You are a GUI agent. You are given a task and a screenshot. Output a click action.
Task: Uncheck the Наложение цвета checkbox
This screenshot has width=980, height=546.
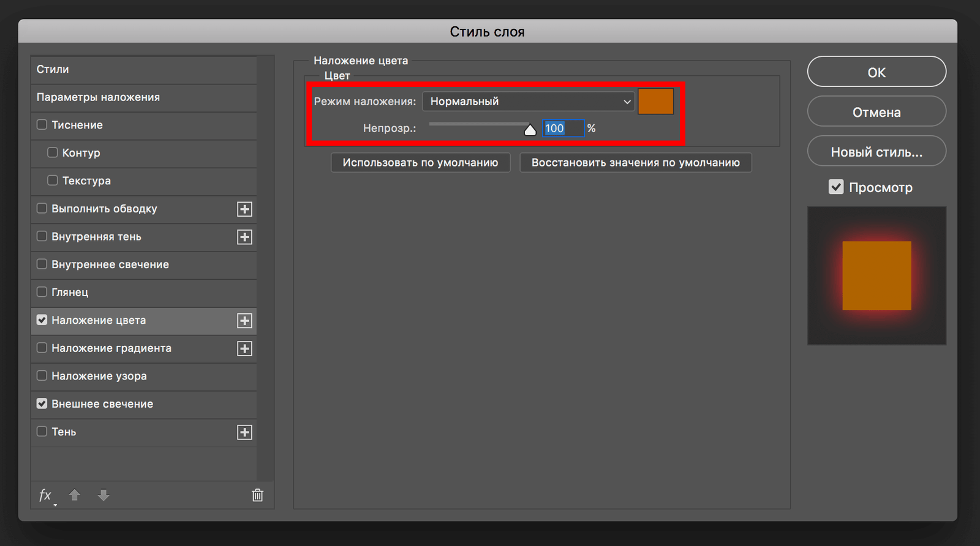[x=42, y=320]
